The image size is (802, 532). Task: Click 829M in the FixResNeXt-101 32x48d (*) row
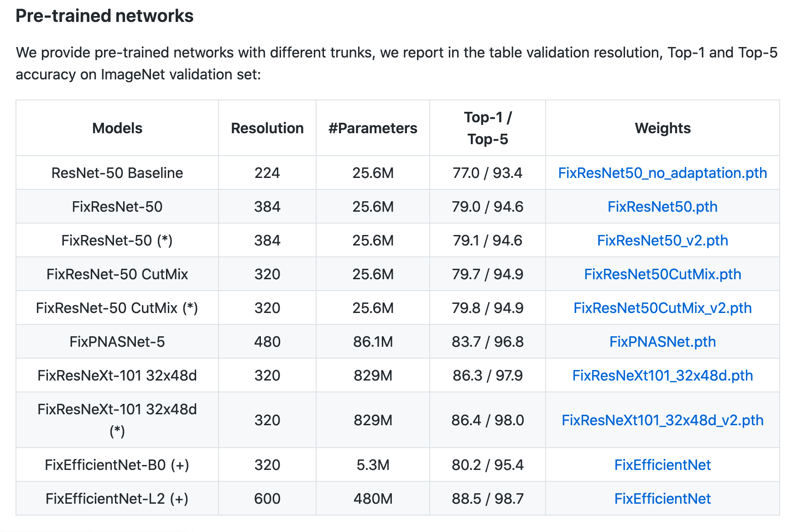[373, 420]
